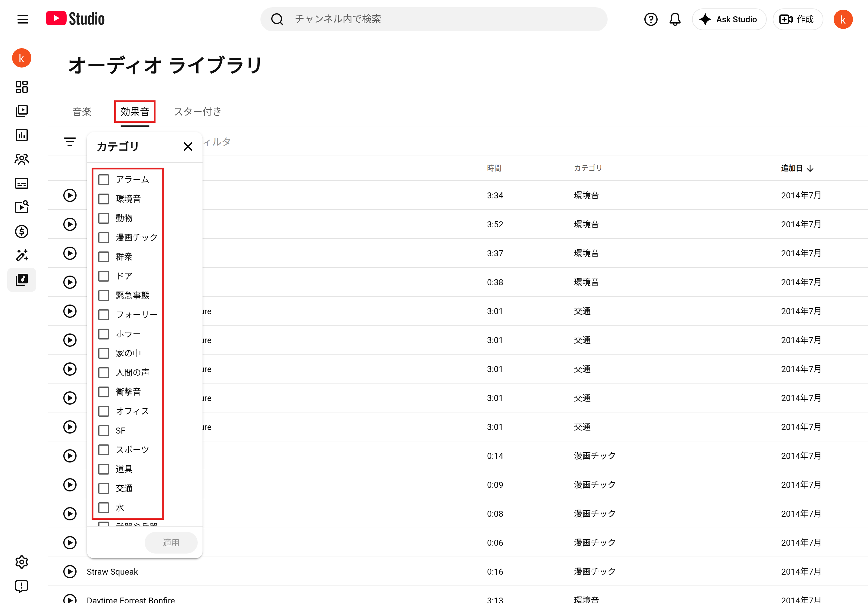
Task: Play the 0:14 漫画チック track
Action: click(x=70, y=456)
